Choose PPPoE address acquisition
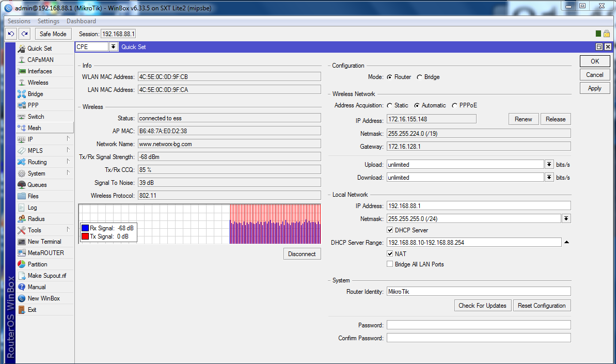616x364 pixels. [454, 105]
